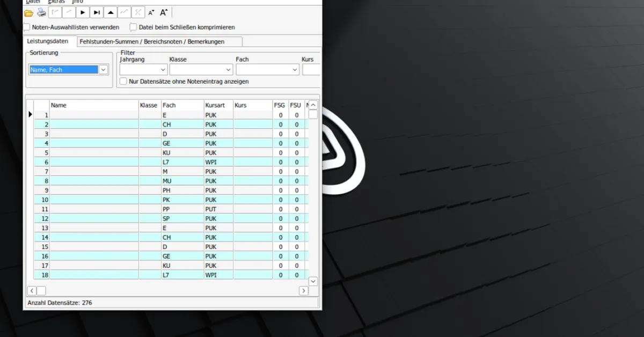644x337 pixels.
Task: Open the Sortierung dropdown
Action: coord(104,70)
